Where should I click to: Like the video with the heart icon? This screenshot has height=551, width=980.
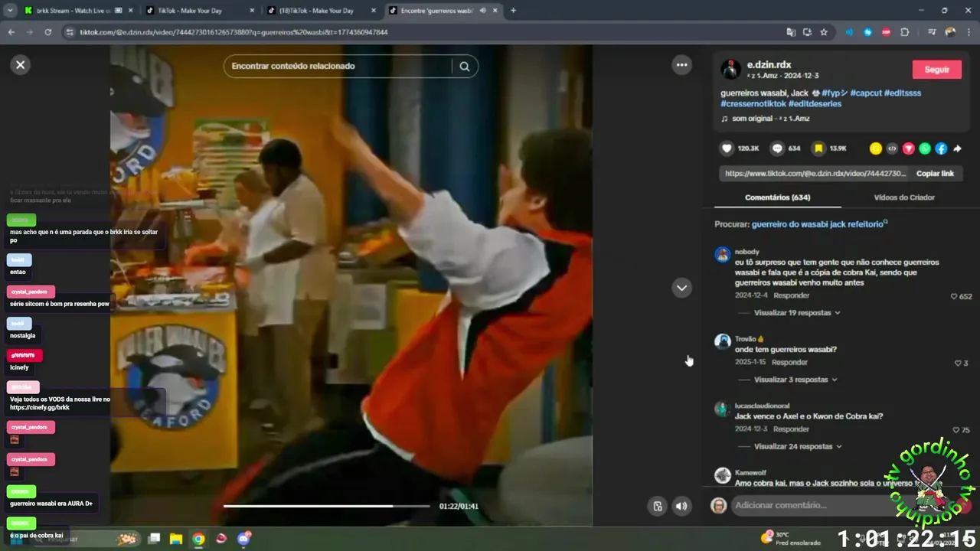[x=727, y=148]
